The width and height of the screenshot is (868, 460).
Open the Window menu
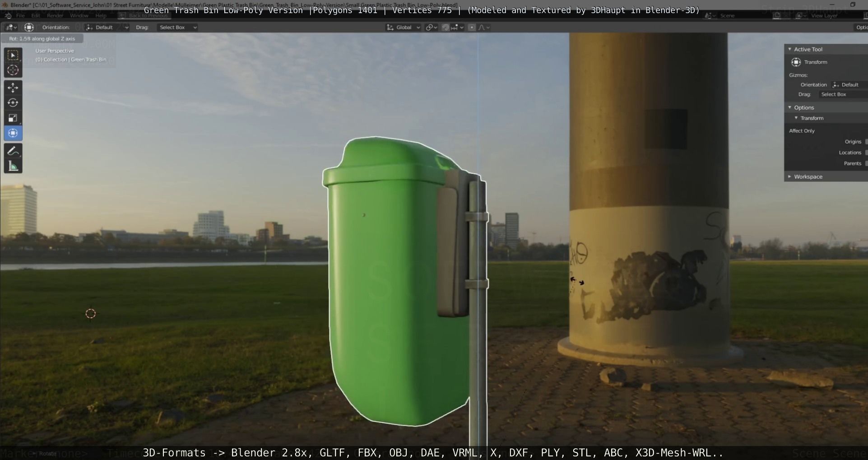point(79,15)
